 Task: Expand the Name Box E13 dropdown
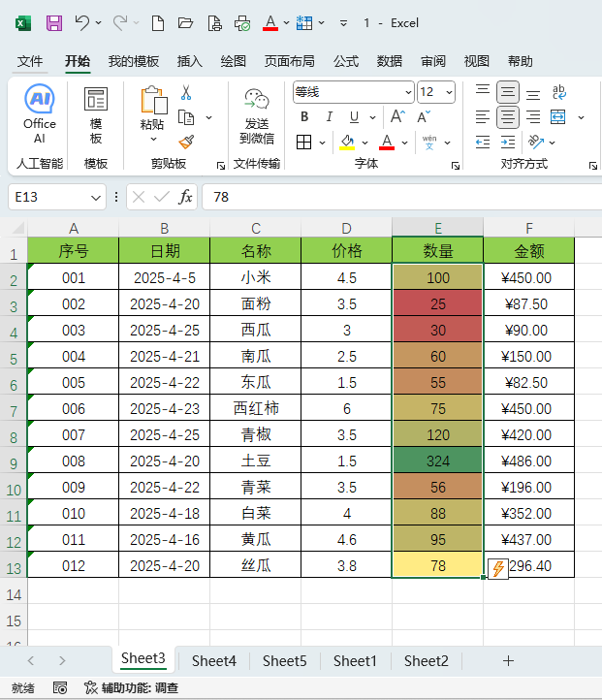96,198
